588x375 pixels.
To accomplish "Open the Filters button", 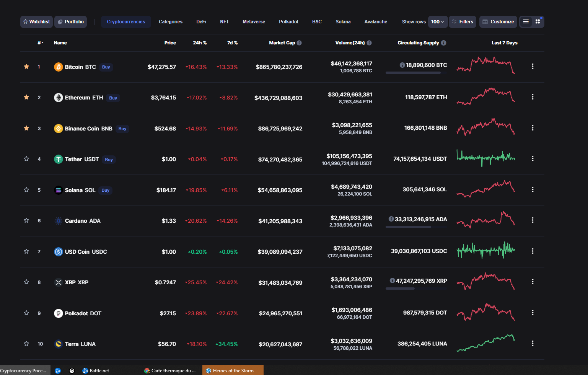I will click(x=463, y=22).
